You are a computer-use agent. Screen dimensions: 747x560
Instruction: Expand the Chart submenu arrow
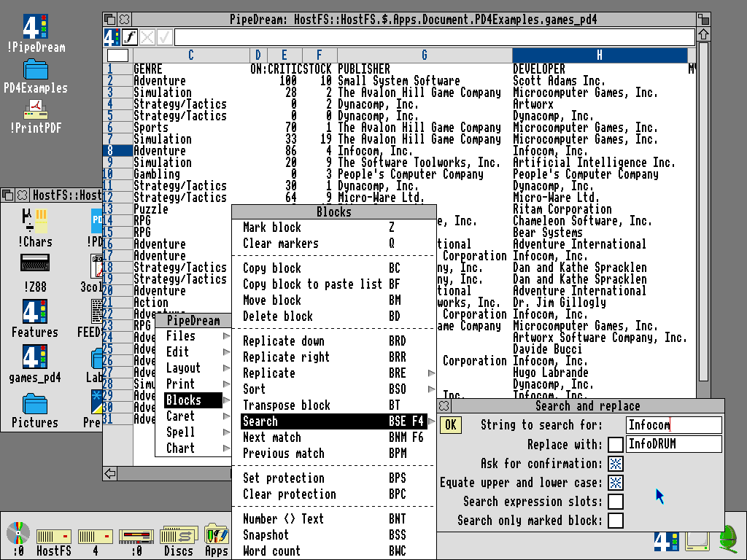tap(226, 448)
